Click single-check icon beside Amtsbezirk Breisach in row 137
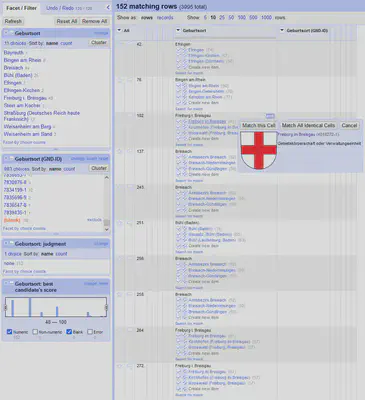This screenshot has width=365, height=400. (x=179, y=157)
